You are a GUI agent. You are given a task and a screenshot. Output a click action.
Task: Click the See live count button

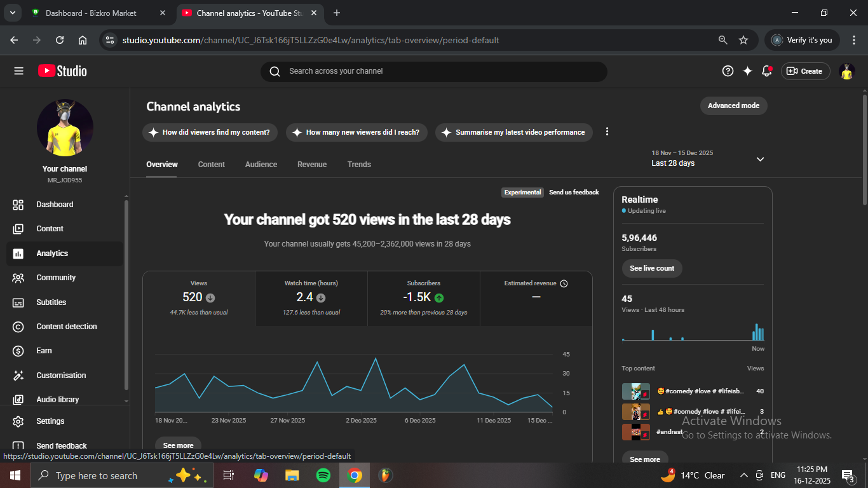(652, 268)
